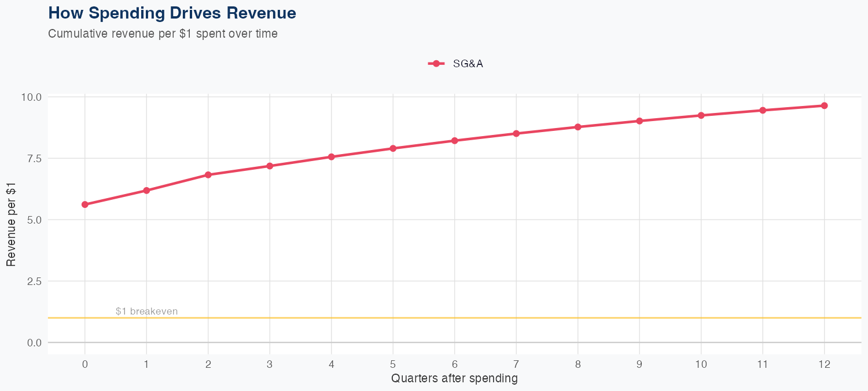Pick the SG&A data point at quarter 3
This screenshot has height=391, width=868.
click(270, 166)
